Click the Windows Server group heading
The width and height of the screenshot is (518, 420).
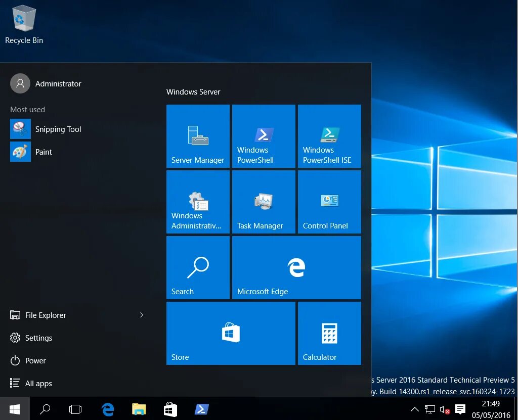[193, 92]
